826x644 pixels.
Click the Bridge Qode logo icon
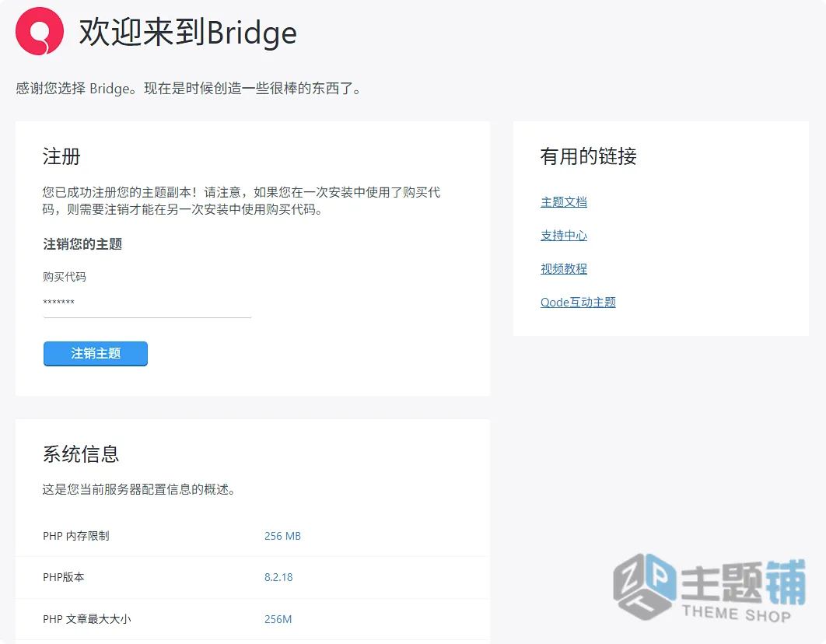(x=40, y=32)
